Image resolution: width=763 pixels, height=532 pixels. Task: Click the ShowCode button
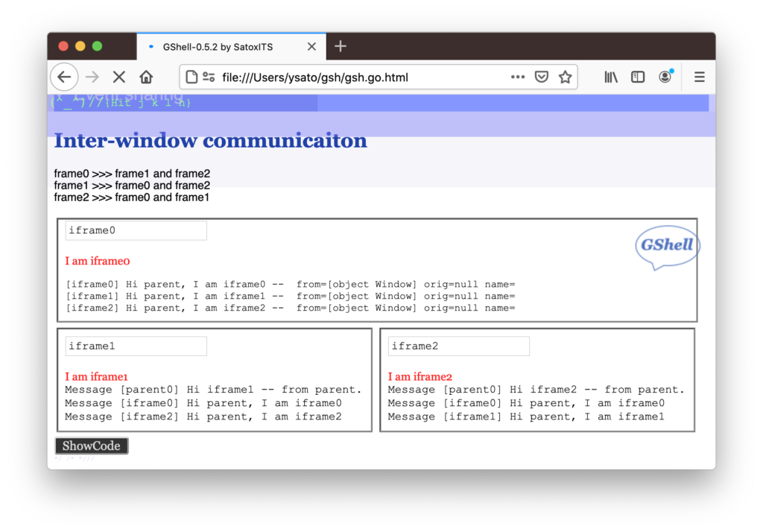(x=92, y=446)
